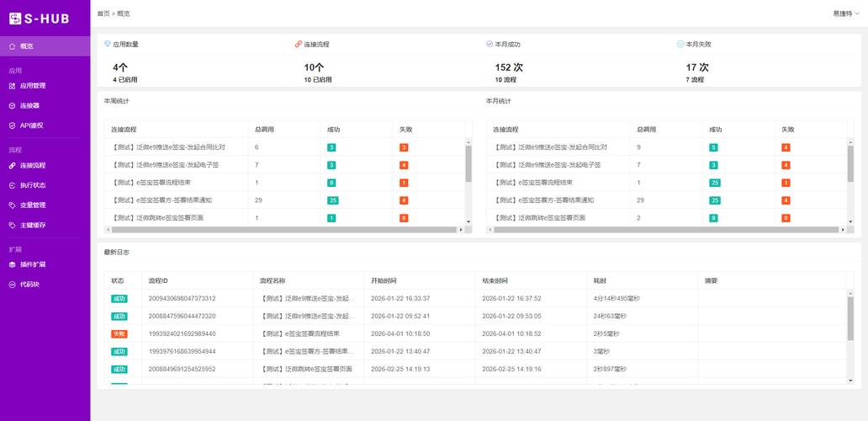Click red 1 badge in 本周统计 签署流程结束 row
The height and width of the screenshot is (421, 868).
(x=404, y=183)
